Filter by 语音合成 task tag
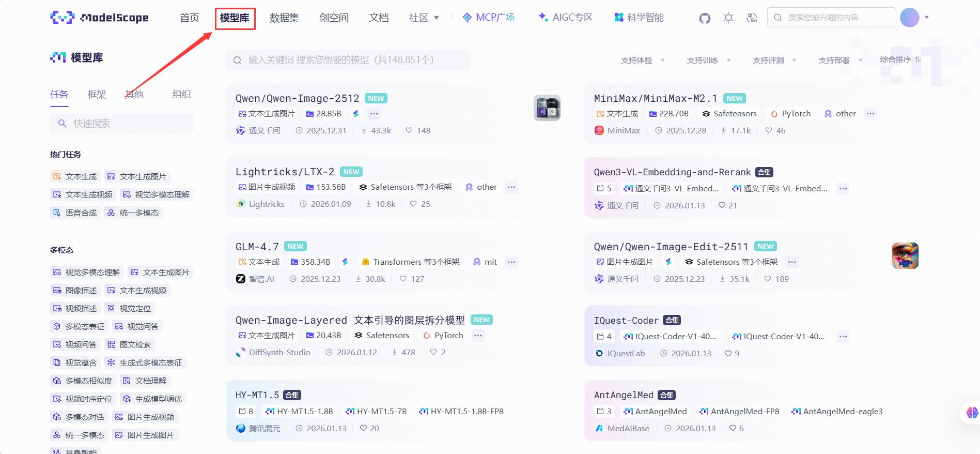The image size is (980, 454). pos(75,213)
